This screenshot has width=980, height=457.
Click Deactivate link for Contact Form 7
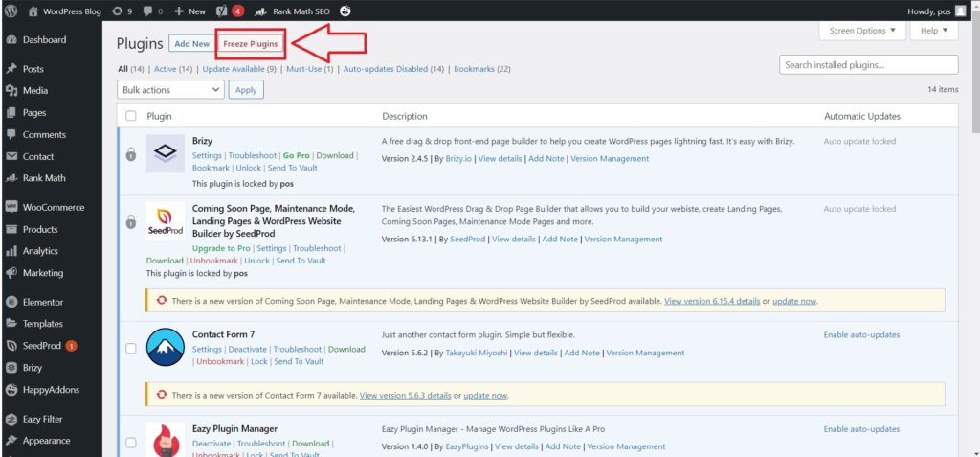pos(248,350)
